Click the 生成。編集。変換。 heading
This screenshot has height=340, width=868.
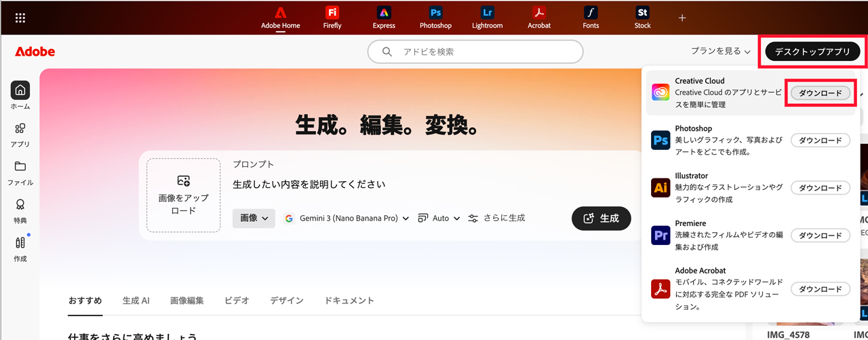coord(389,125)
